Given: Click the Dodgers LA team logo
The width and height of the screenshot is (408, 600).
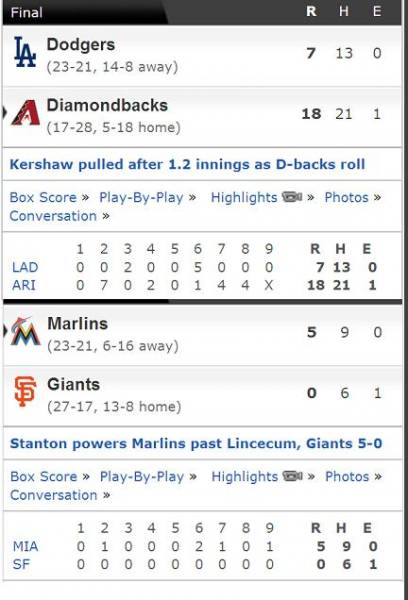Looking at the screenshot, I should [x=25, y=52].
